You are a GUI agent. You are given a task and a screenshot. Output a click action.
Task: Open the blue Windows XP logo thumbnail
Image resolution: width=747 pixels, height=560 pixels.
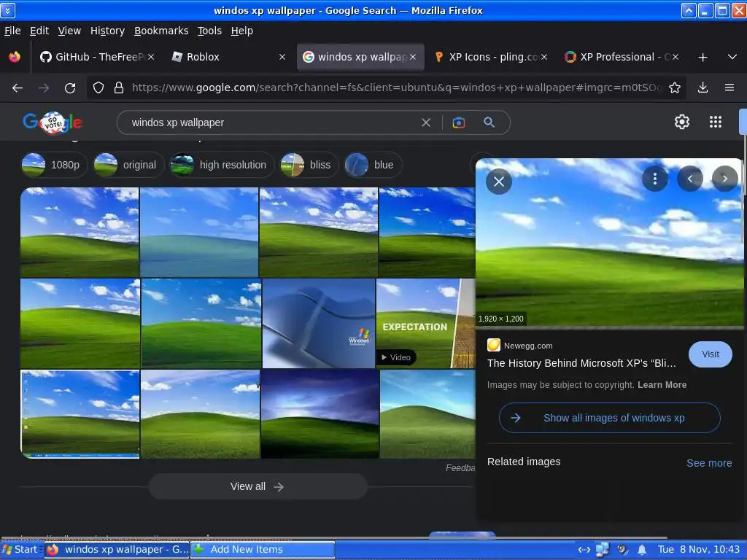pos(319,323)
